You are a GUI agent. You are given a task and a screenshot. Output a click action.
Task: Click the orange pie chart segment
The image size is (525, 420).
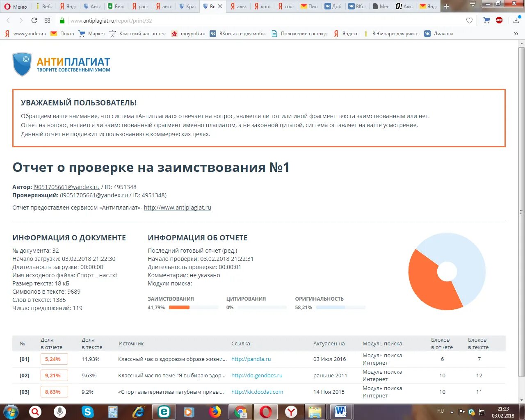click(427, 283)
